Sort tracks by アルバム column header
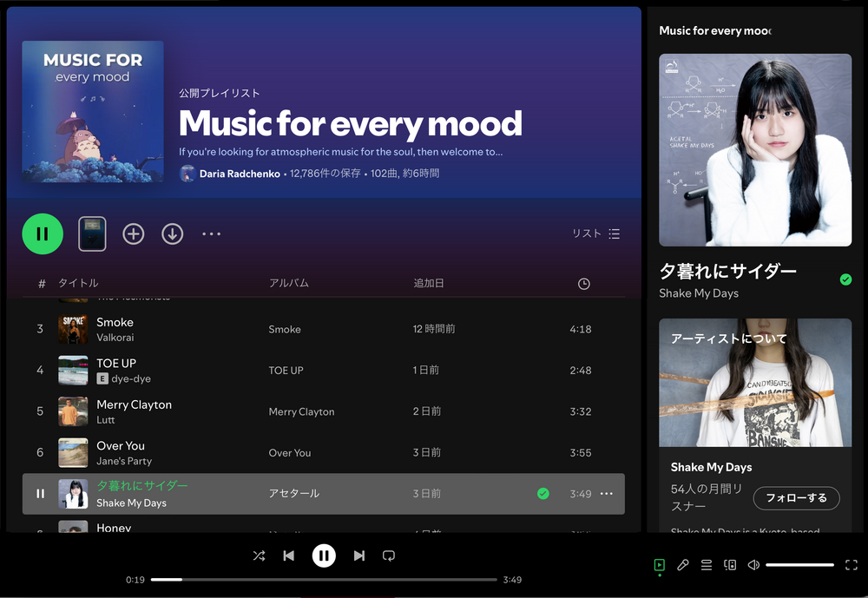The width and height of the screenshot is (868, 598). point(289,283)
